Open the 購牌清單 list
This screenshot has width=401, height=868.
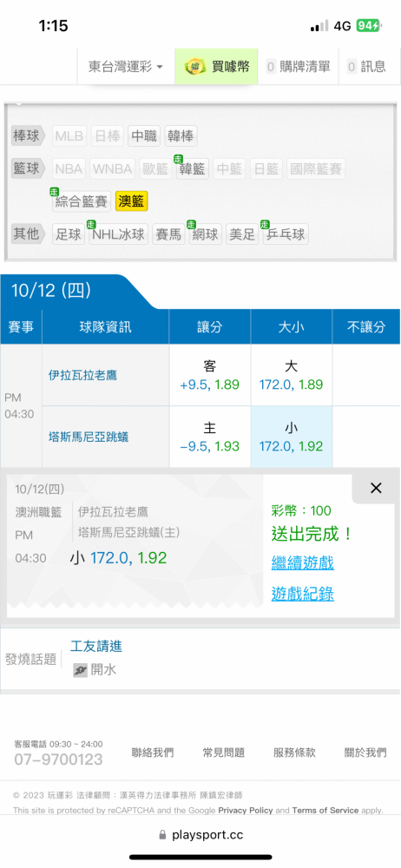point(298,67)
